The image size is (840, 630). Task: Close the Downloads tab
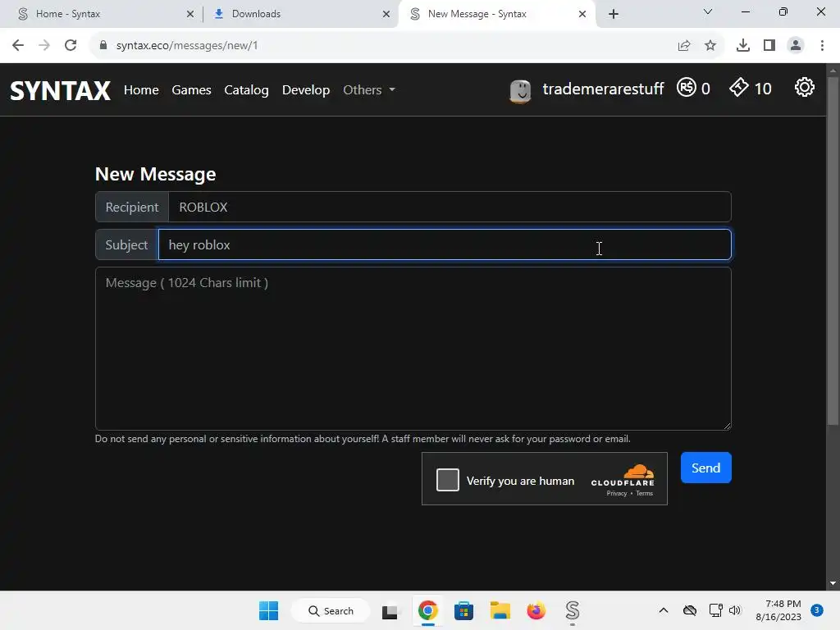click(x=386, y=14)
